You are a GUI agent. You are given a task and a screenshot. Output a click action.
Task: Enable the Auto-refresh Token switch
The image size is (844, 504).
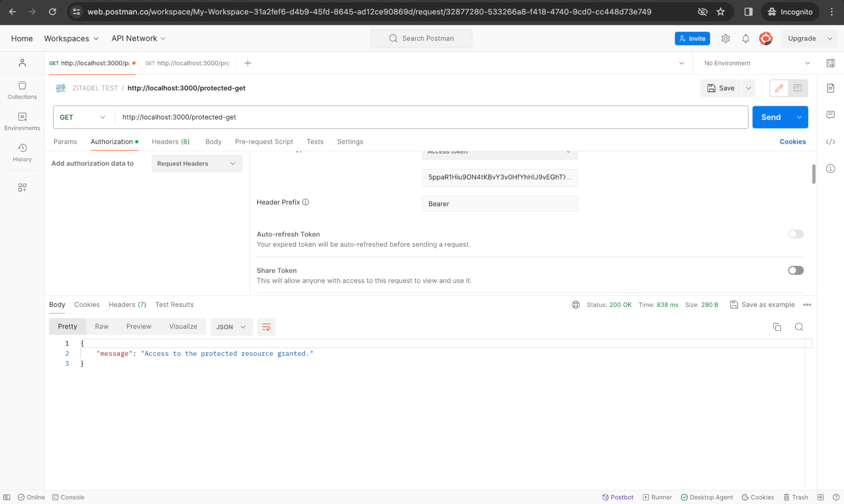[795, 234]
